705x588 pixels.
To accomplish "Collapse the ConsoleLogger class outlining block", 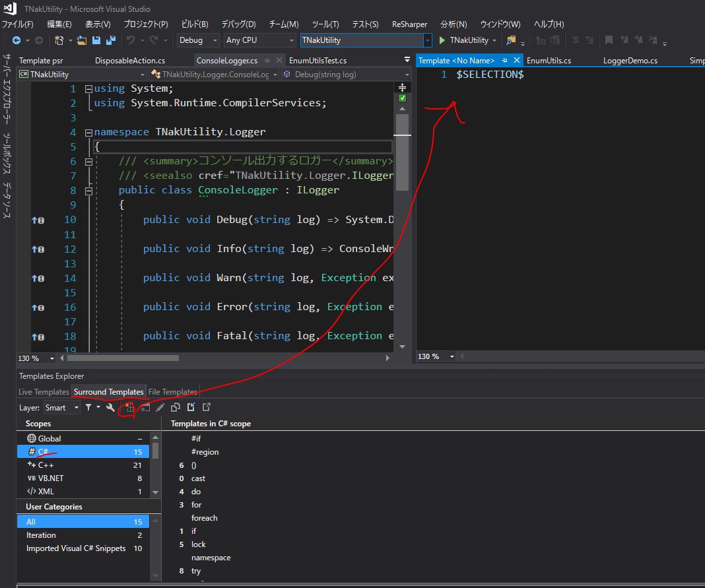I will (x=89, y=191).
